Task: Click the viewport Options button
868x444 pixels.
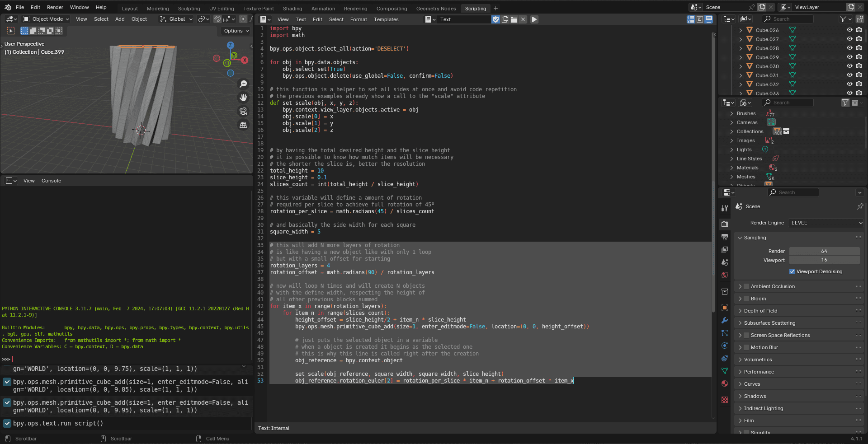Action: click(x=236, y=31)
